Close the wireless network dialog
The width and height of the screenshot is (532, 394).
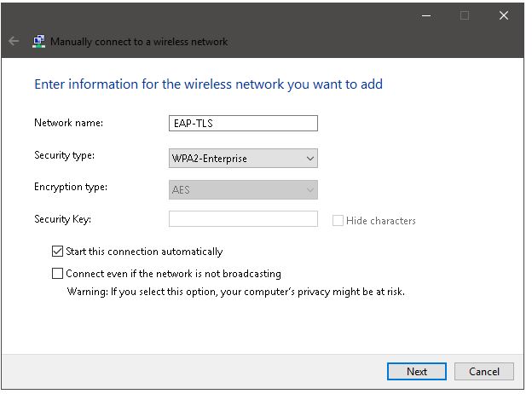tap(505, 14)
